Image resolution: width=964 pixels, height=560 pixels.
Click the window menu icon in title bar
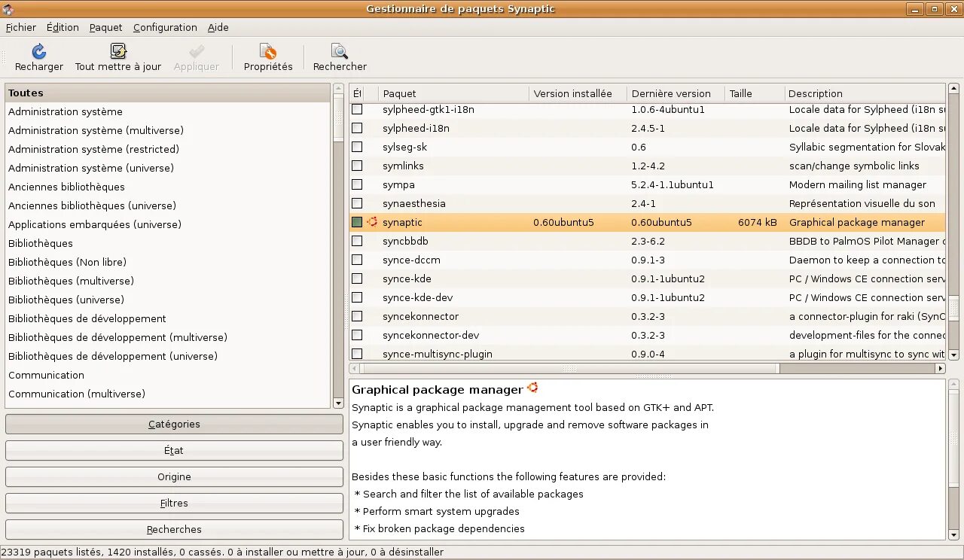tap(8, 8)
